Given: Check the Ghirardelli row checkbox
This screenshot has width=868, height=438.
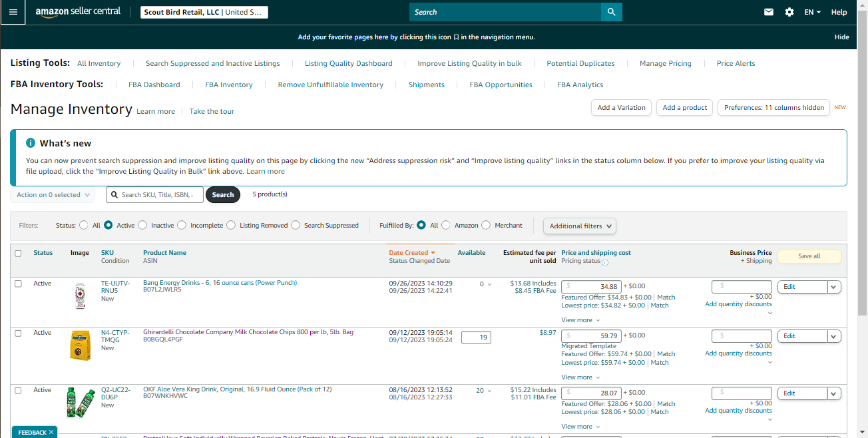Looking at the screenshot, I should [18, 333].
